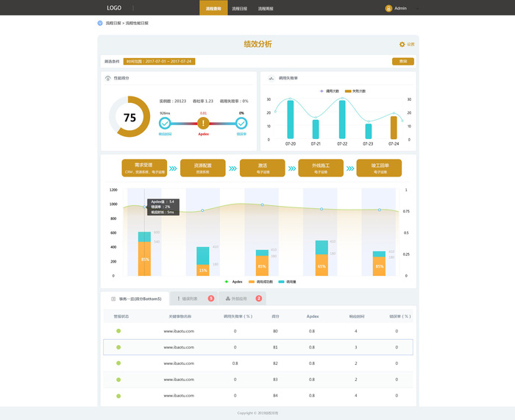Click the gold 查询 button
The height and width of the screenshot is (420, 515).
(x=403, y=61)
